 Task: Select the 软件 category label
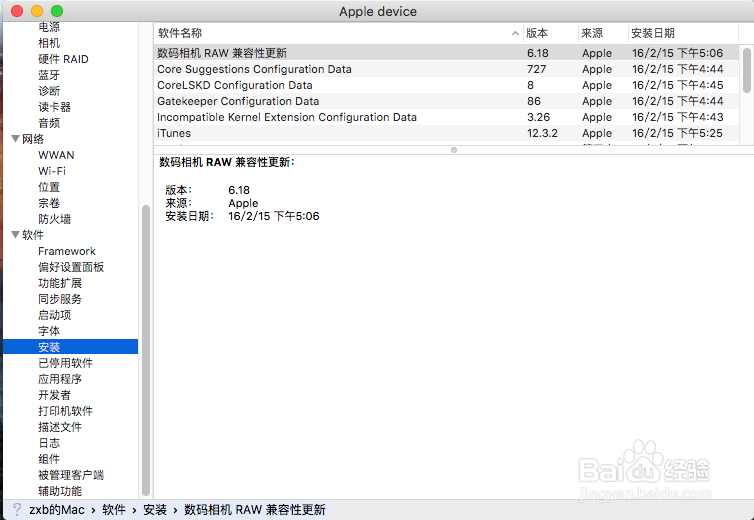pyautogui.click(x=33, y=235)
